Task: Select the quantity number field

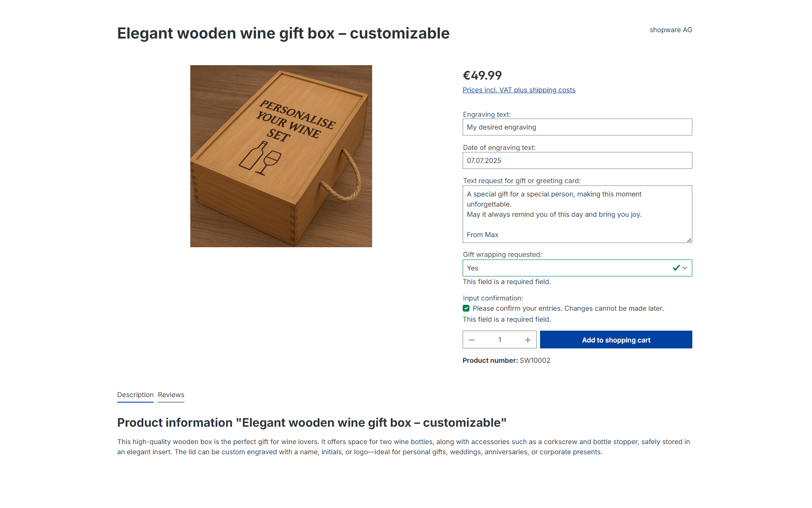Action: point(499,340)
